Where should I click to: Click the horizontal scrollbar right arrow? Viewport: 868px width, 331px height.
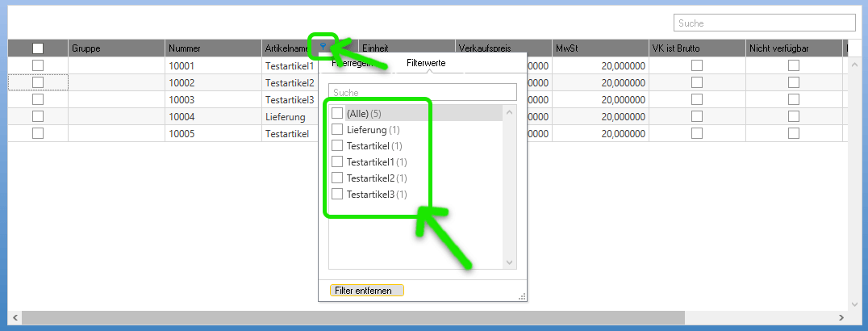coord(841,318)
